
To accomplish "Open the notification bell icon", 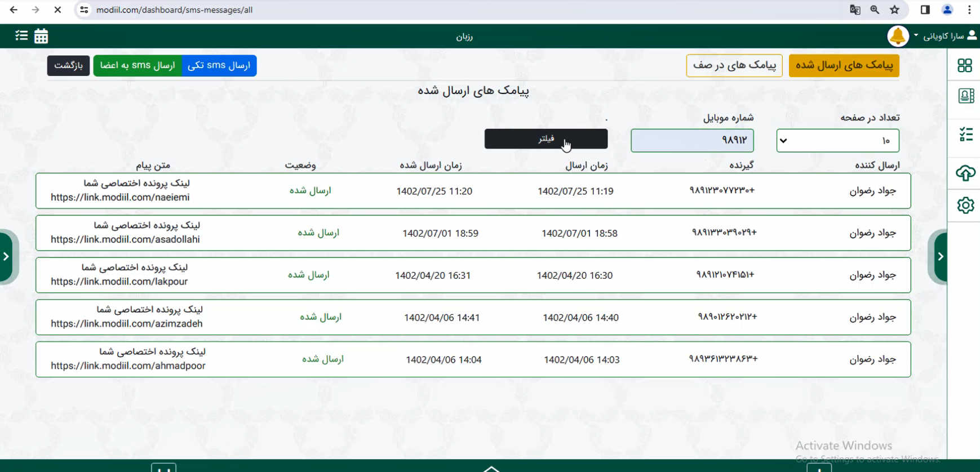I will [897, 36].
